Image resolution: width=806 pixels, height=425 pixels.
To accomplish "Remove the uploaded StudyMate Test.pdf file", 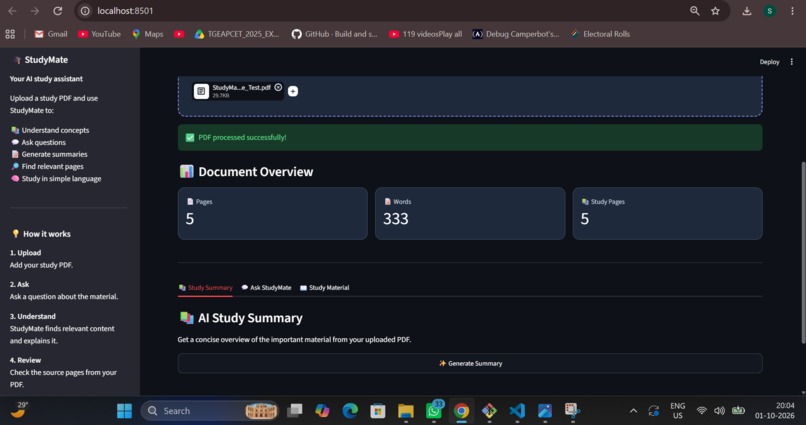I will [278, 87].
